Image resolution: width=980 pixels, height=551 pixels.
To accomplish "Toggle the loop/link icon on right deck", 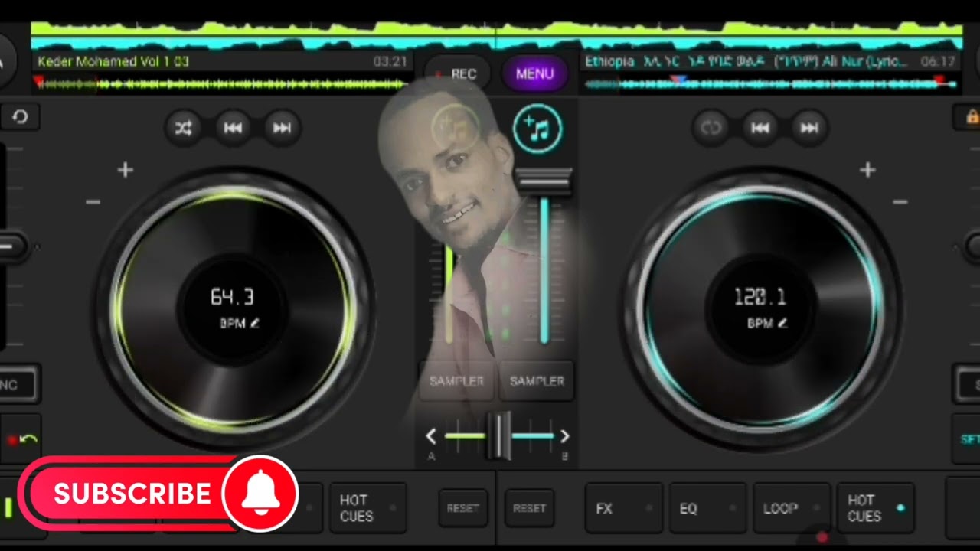I will 710,128.
